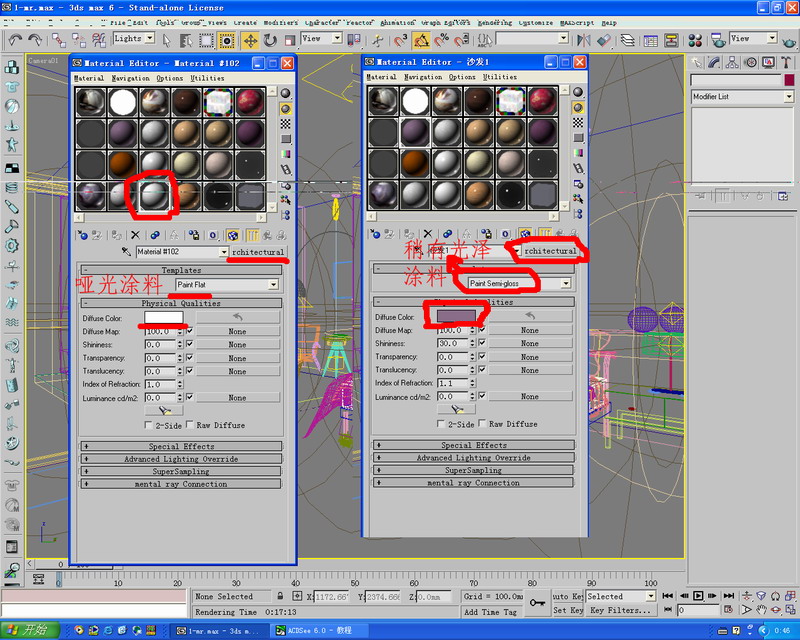This screenshot has width=800, height=640.
Task: Activate the Select and Move tool
Action: click(x=250, y=40)
